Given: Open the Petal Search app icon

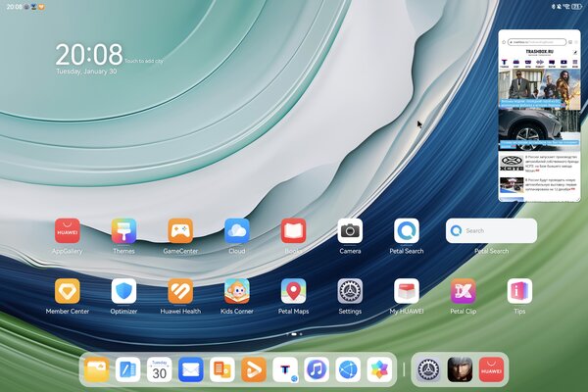Looking at the screenshot, I should click(x=407, y=230).
